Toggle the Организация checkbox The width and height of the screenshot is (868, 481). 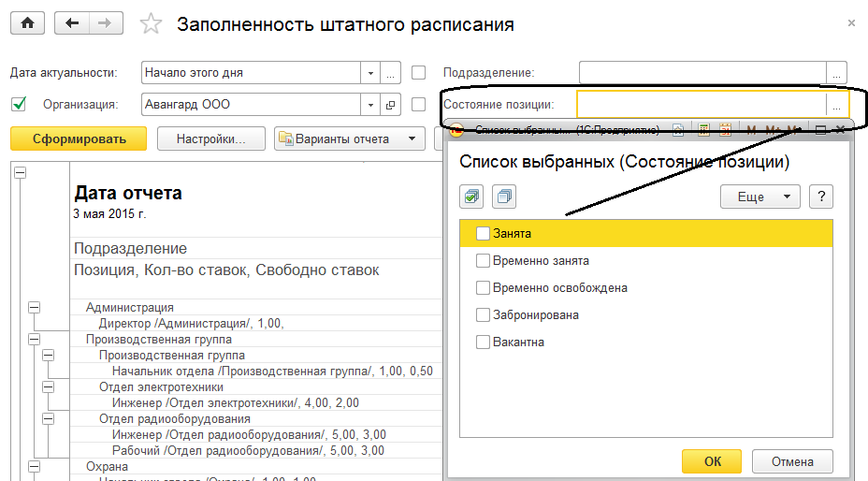pos(18,104)
